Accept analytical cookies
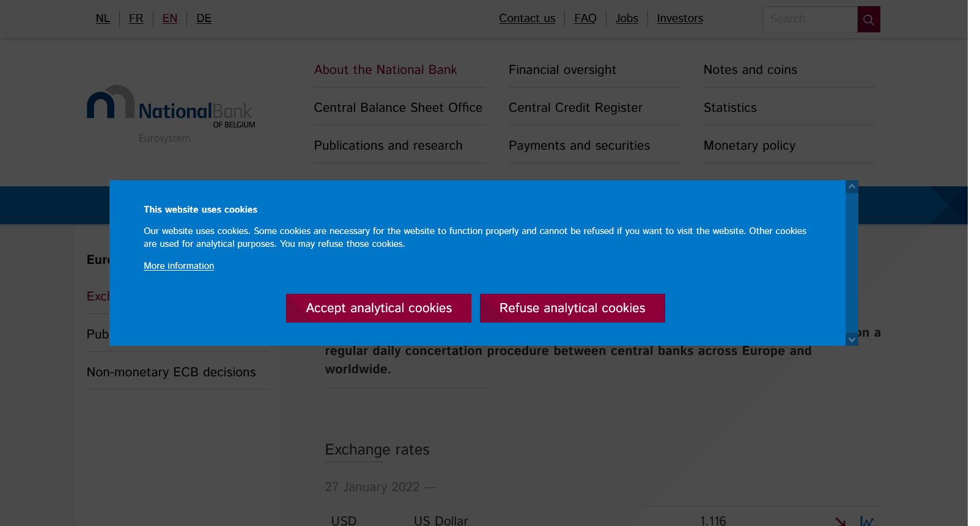Screen dimensions: 980x526 [x=378, y=308]
